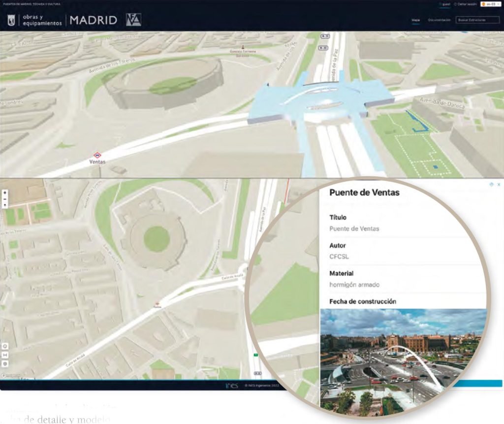This screenshot has height=424, width=504.
Task: Click the guest user link
Action: [x=445, y=4]
